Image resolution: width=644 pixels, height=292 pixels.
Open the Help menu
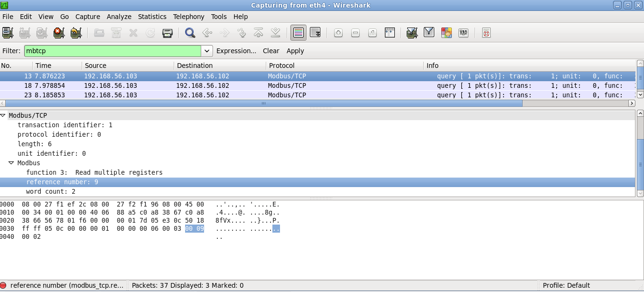click(x=241, y=17)
